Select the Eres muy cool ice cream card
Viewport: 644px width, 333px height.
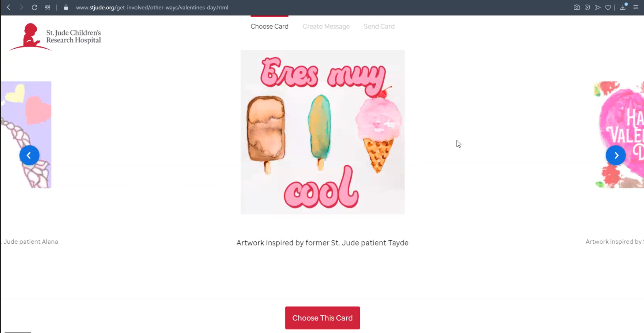(322, 132)
